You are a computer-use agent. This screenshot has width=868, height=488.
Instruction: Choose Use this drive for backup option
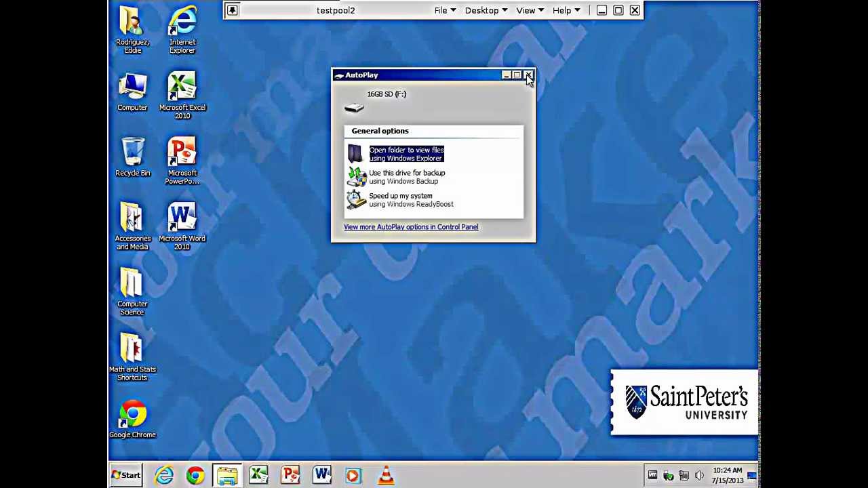pyautogui.click(x=396, y=177)
